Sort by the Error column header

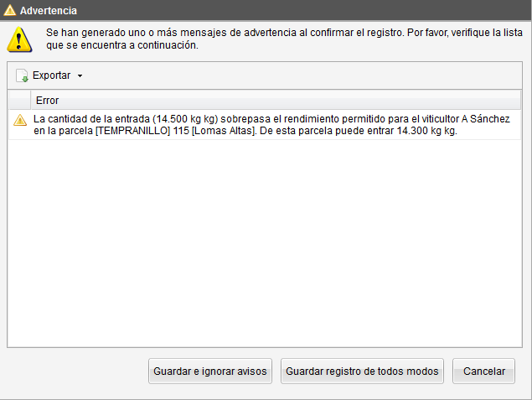tap(276, 100)
